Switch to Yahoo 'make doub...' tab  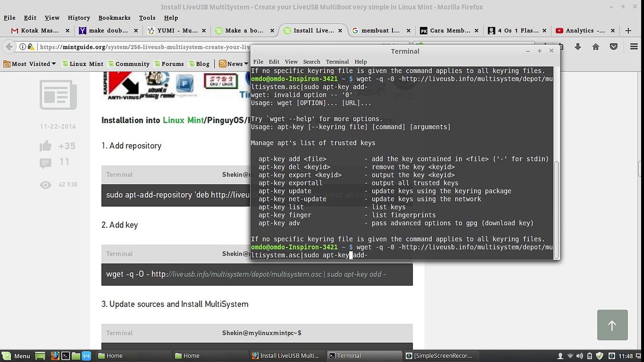tap(107, 31)
